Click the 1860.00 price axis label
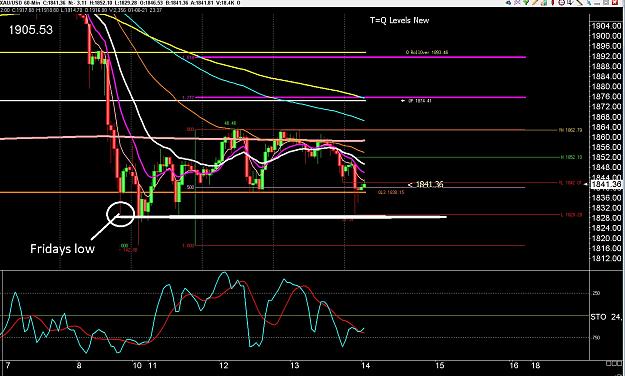The image size is (625, 376). [x=606, y=137]
